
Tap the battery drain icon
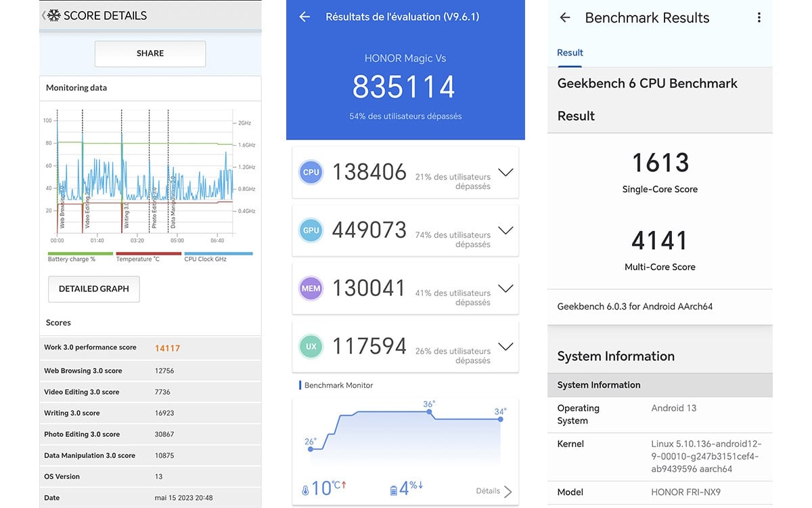(394, 490)
